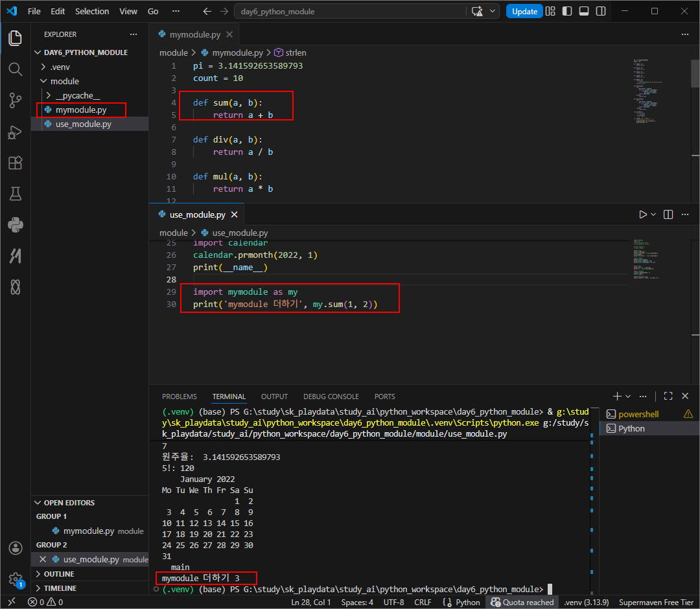Open more actions for mymodule.py editor group

click(685, 34)
